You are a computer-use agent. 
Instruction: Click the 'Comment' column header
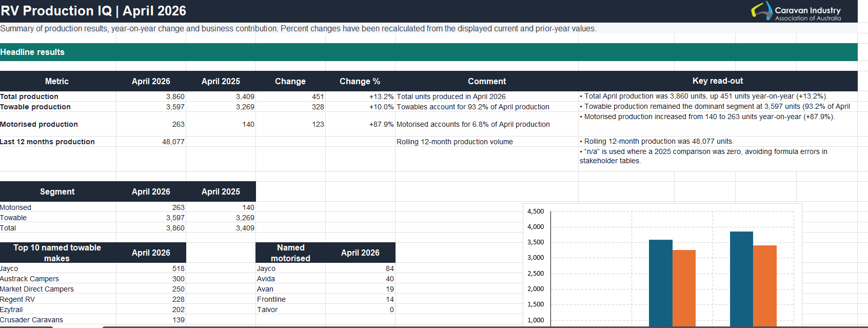487,81
